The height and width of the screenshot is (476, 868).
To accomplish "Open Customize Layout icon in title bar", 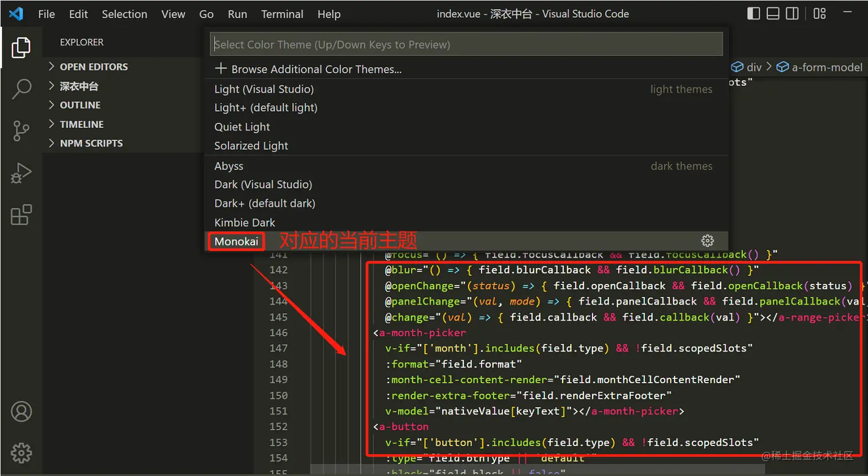I will [x=820, y=13].
